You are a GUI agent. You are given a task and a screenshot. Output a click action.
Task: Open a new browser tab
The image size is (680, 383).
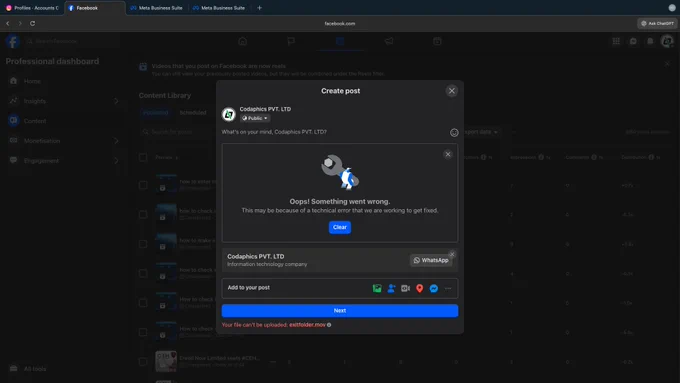coord(259,8)
